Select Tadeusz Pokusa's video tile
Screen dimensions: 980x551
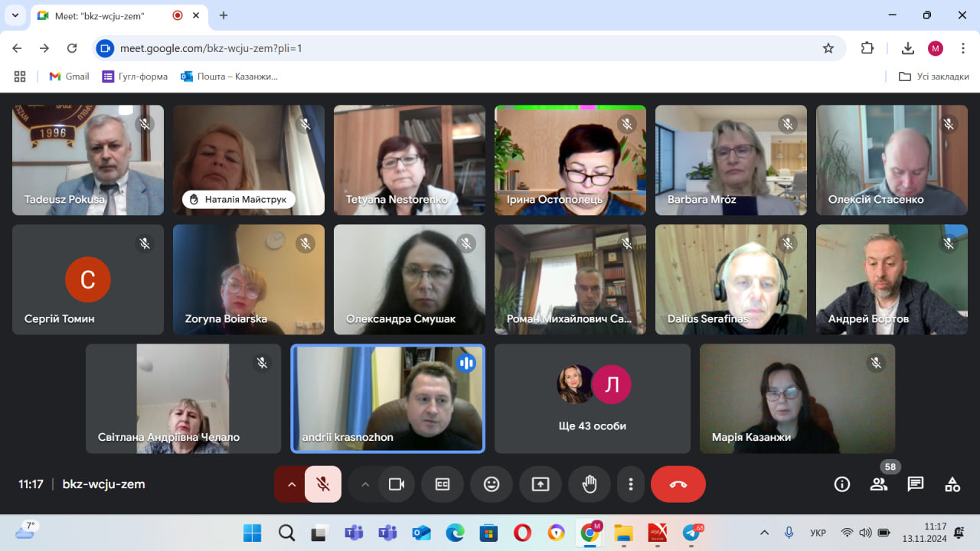(x=88, y=160)
